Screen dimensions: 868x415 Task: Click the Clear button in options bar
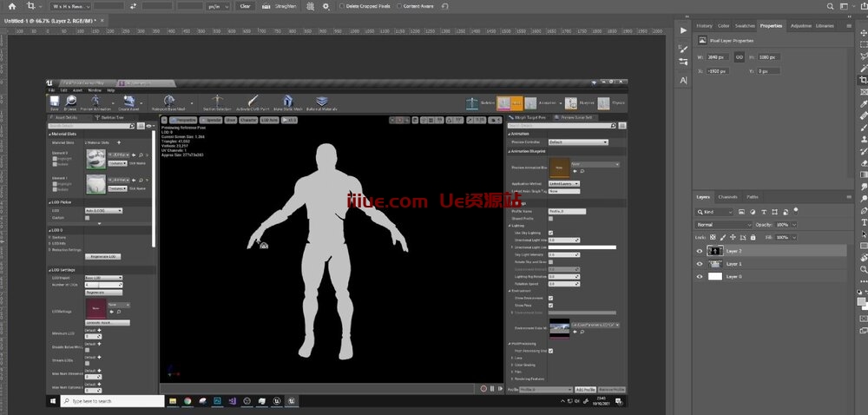click(245, 5)
